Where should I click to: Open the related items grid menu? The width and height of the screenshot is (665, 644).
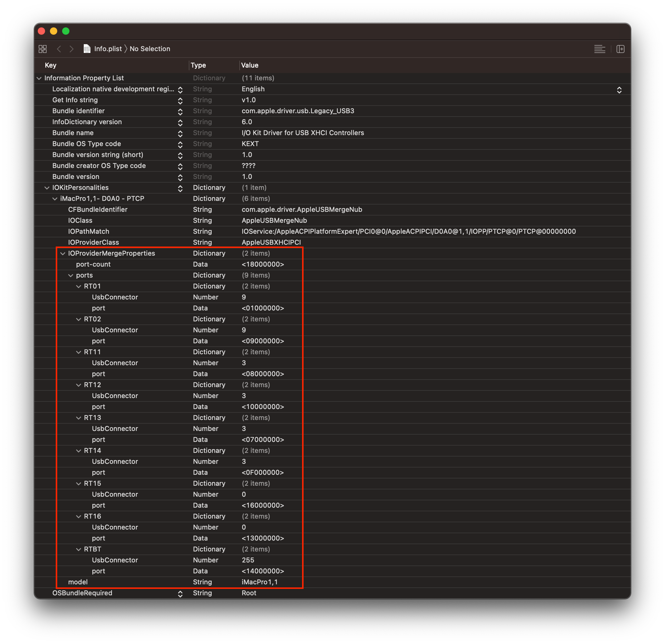(x=43, y=49)
